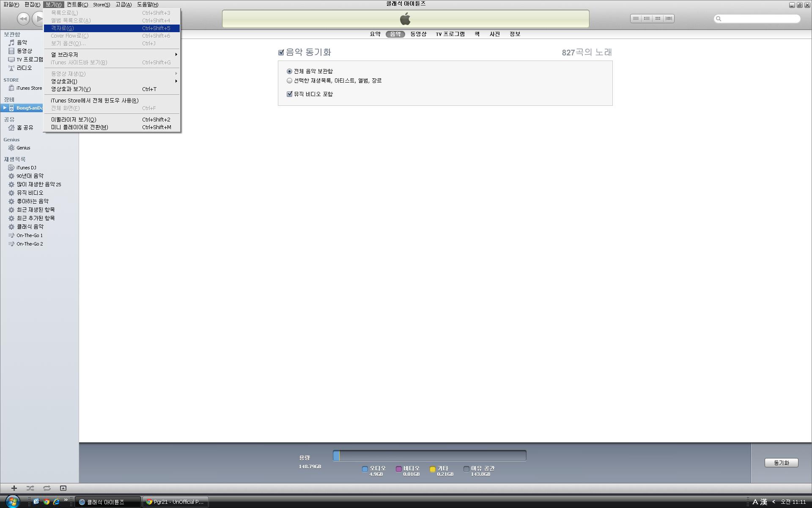Open 편집(E) menu
Viewport: 812px width, 508px height.
click(32, 5)
